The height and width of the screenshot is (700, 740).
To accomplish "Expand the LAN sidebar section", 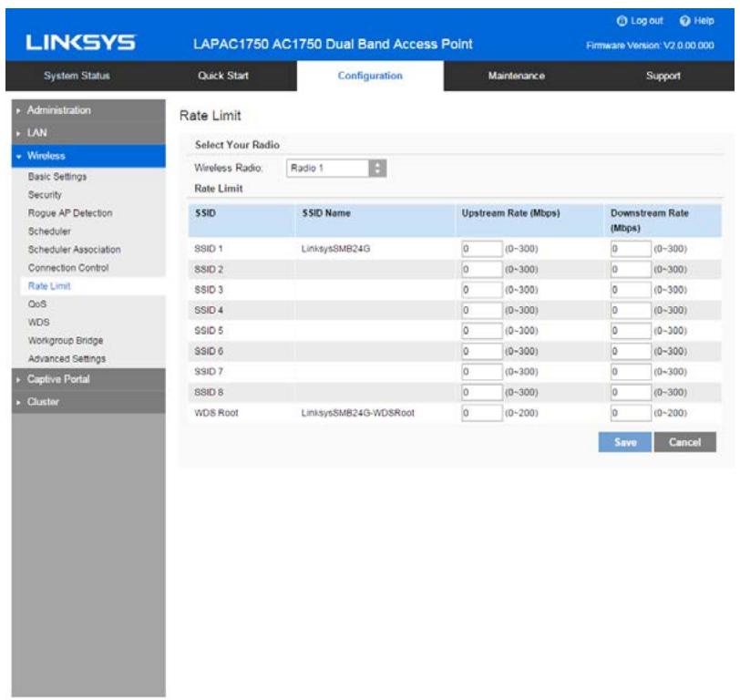I will coord(36,131).
